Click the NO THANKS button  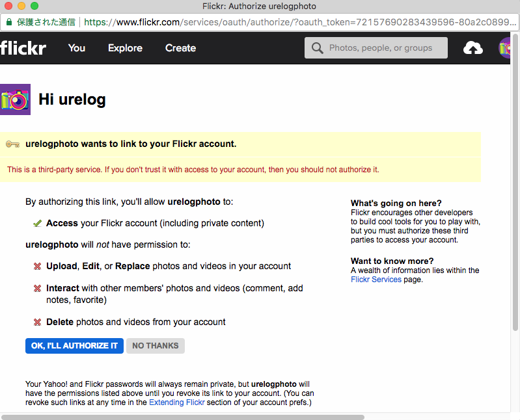[x=155, y=346]
